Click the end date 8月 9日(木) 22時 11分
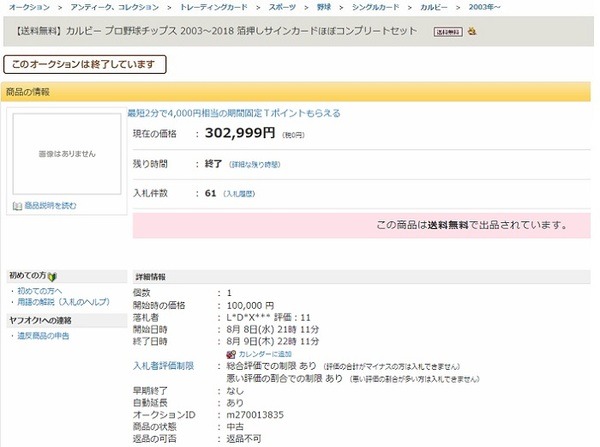 tap(272, 341)
